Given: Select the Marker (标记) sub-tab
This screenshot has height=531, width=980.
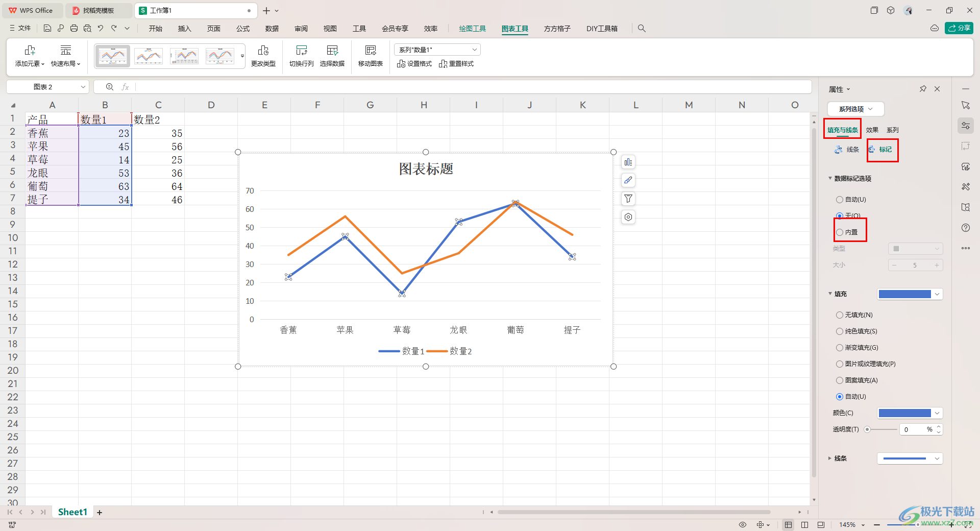Looking at the screenshot, I should pos(880,150).
